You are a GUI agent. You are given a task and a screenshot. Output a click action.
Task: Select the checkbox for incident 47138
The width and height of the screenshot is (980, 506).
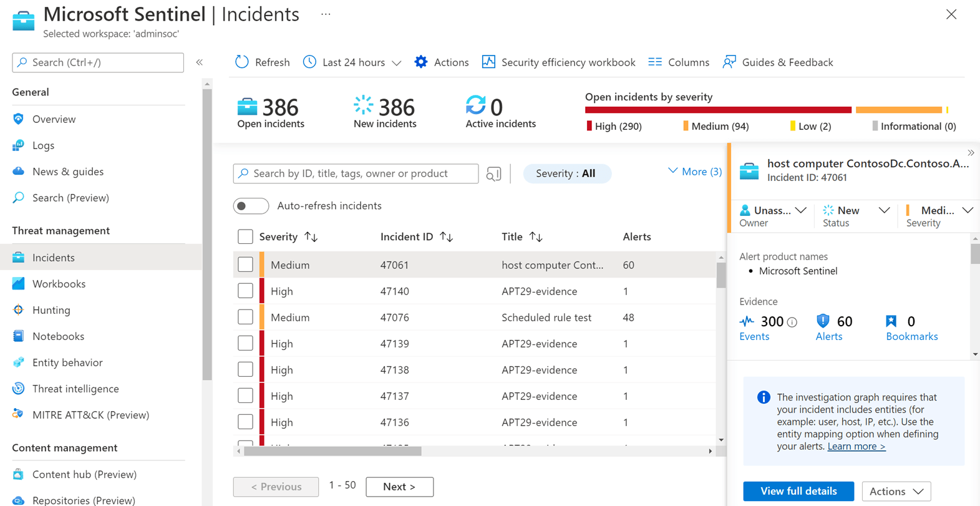pos(245,369)
